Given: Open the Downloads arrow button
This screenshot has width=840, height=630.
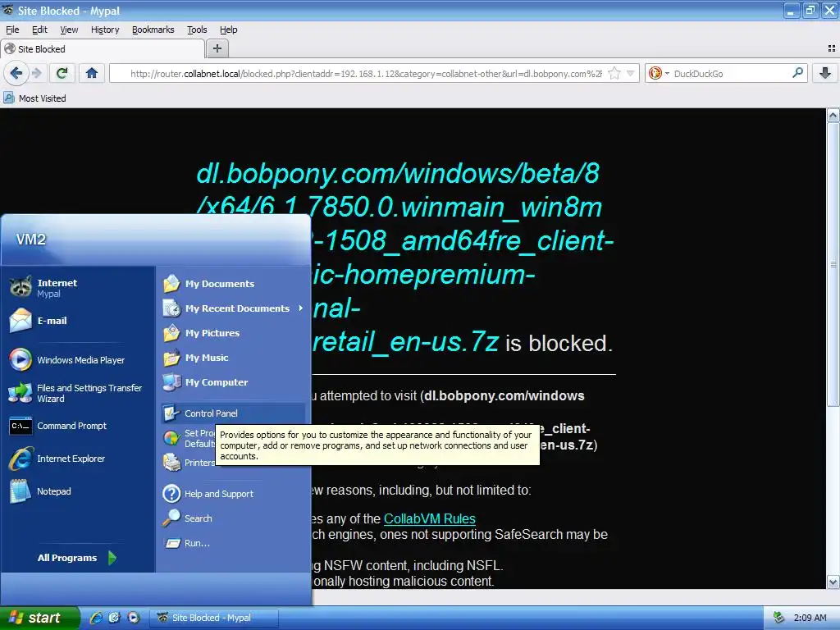Looking at the screenshot, I should [x=825, y=73].
